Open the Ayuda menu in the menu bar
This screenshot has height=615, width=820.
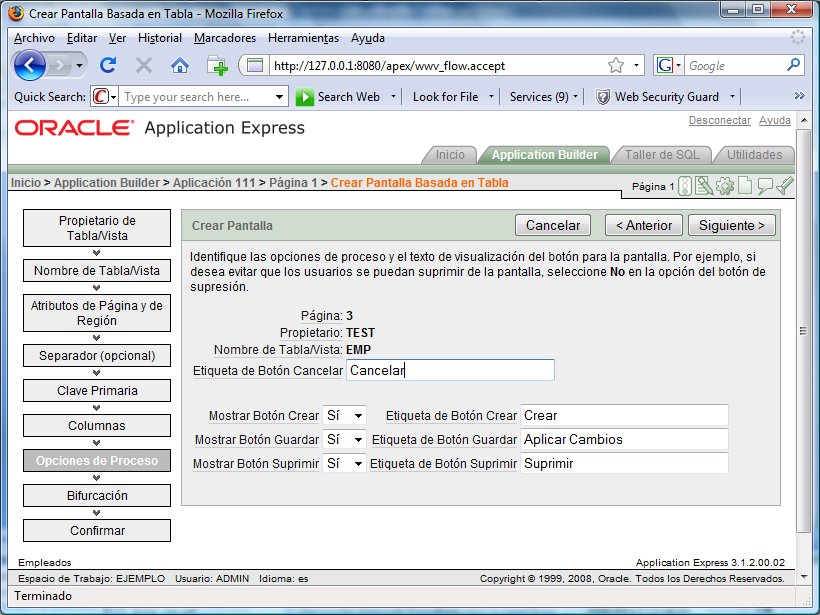click(x=368, y=38)
